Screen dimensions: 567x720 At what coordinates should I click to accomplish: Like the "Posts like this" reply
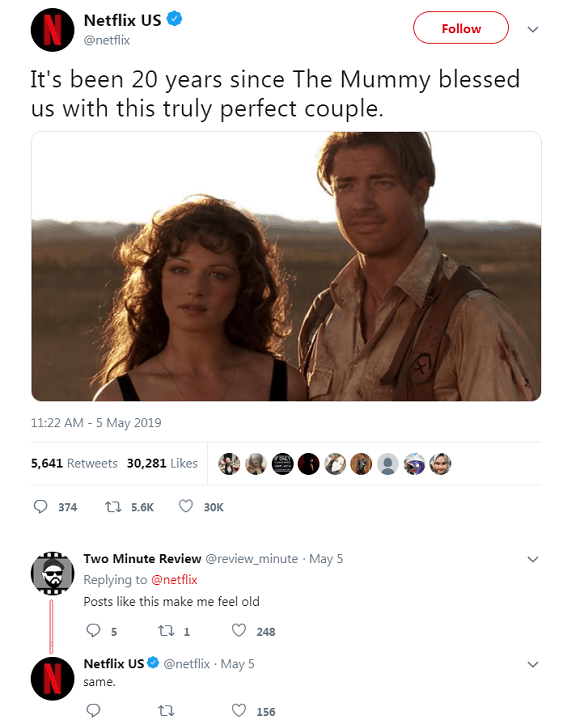coord(239,630)
